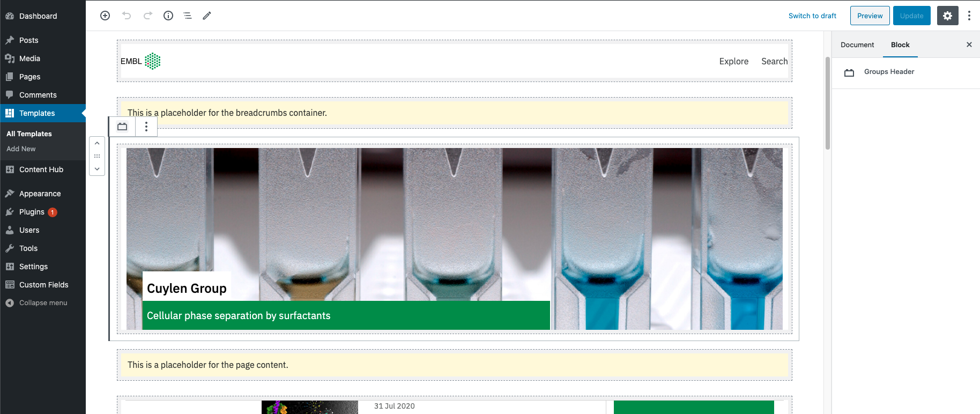The height and width of the screenshot is (414, 980).
Task: Click Cellular phase separation by surfactants banner
Action: tap(346, 315)
